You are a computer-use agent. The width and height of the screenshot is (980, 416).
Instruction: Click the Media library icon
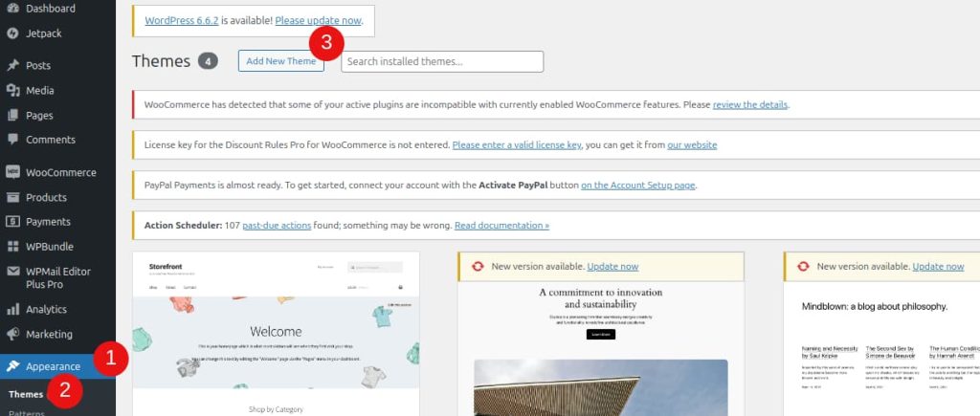tap(12, 91)
